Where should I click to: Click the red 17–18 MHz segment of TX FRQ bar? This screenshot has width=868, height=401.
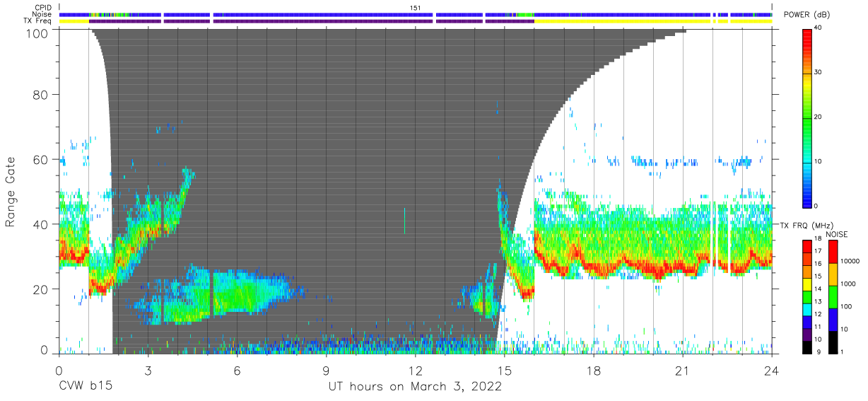pos(808,246)
